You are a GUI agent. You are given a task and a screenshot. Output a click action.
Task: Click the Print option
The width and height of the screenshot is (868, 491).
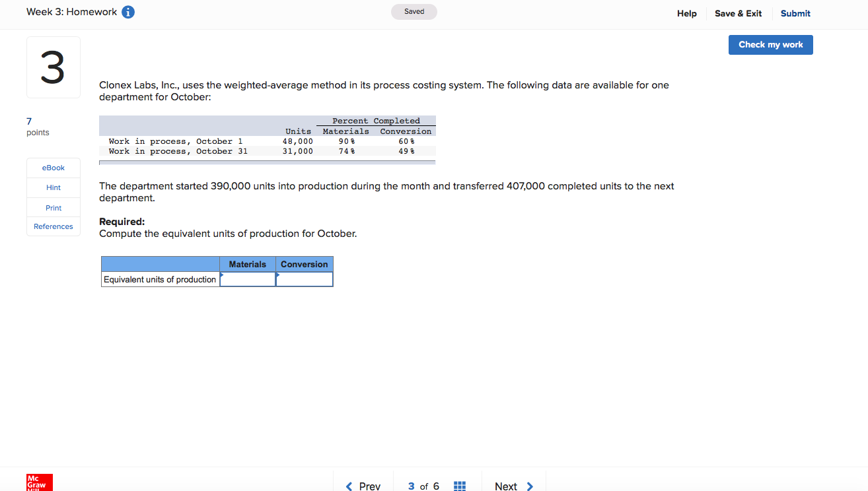[x=53, y=207]
